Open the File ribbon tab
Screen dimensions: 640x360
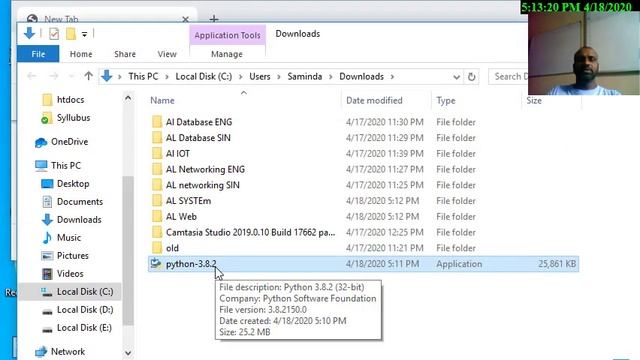point(38,54)
